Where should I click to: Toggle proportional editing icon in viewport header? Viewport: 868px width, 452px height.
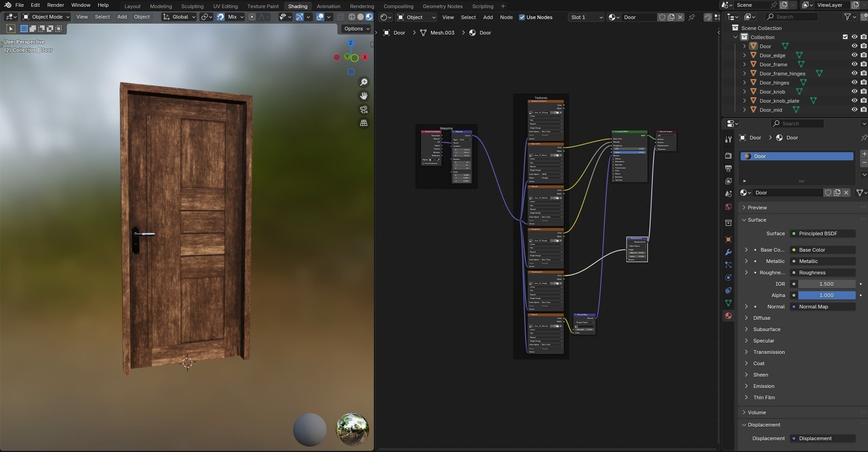(x=251, y=17)
